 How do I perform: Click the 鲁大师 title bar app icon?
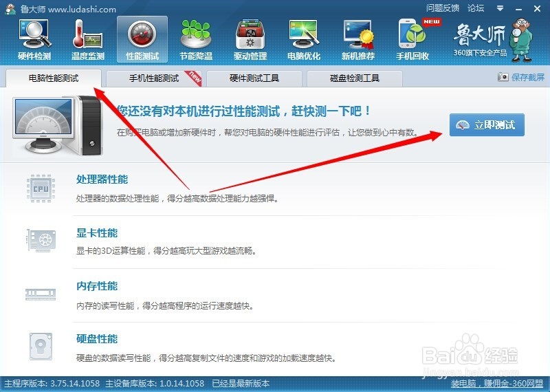pyautogui.click(x=10, y=9)
